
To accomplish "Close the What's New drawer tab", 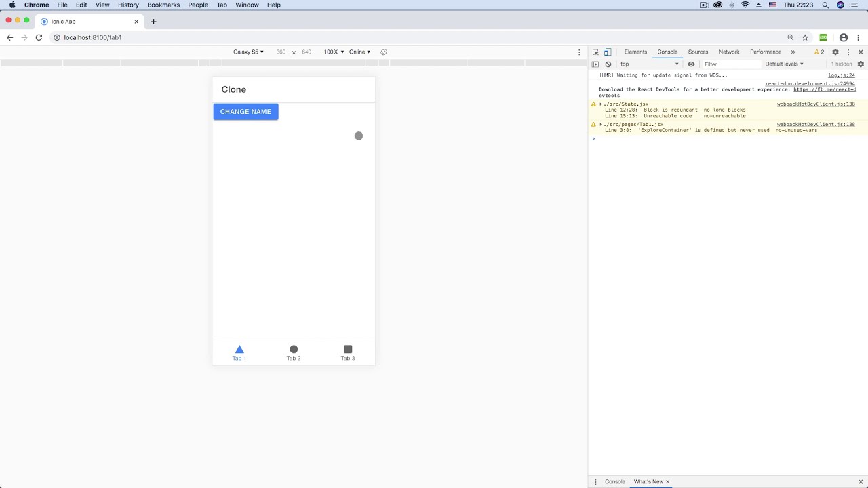I will coord(667,482).
